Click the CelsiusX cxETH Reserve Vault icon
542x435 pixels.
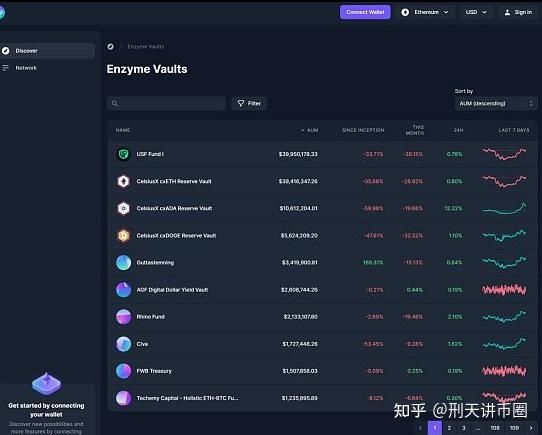point(123,181)
